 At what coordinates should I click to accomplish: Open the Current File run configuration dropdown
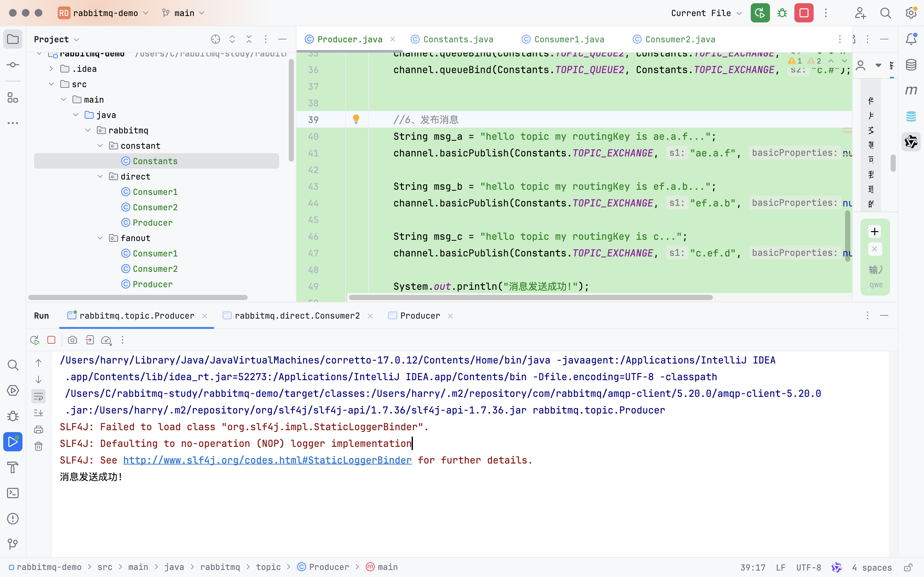tap(706, 13)
